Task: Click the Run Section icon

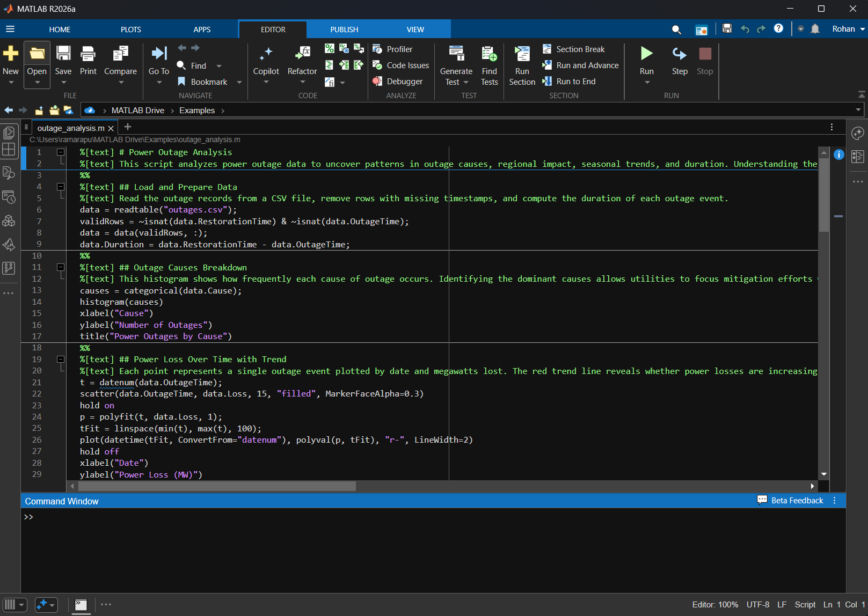Action: 522,54
